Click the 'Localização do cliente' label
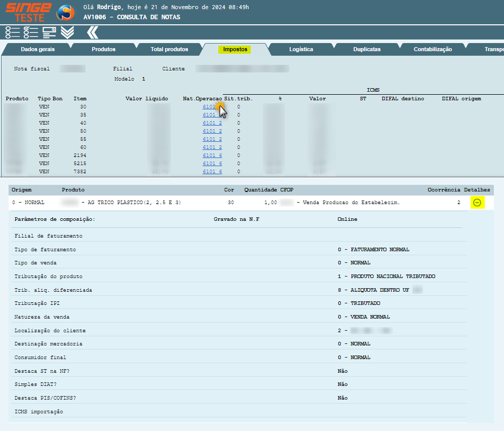 pos(50,330)
